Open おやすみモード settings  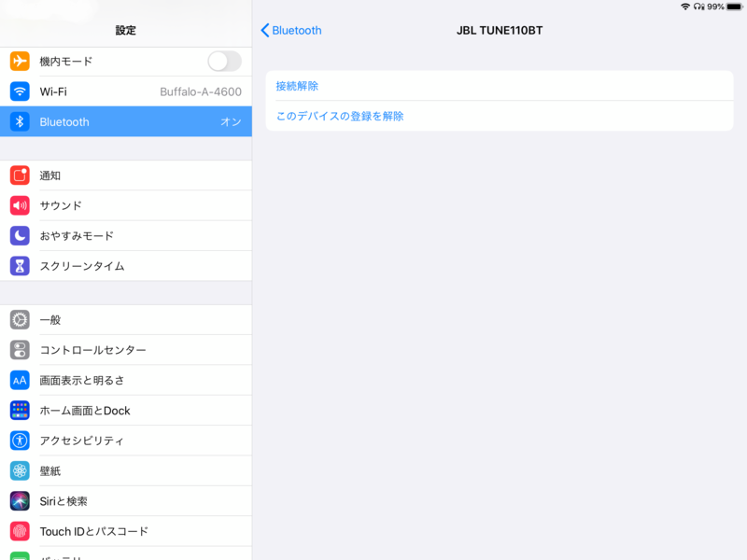point(126,236)
